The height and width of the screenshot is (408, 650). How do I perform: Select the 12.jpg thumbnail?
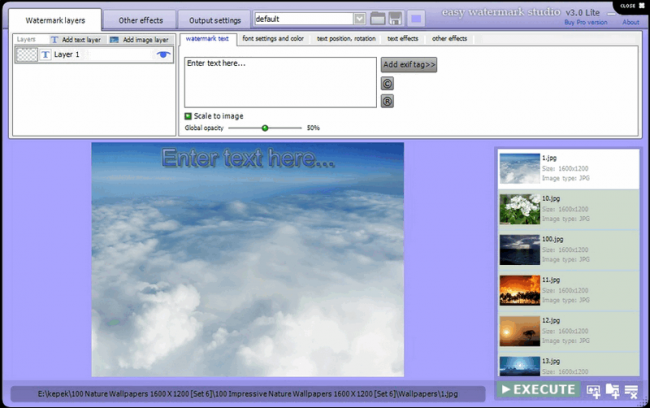click(519, 331)
